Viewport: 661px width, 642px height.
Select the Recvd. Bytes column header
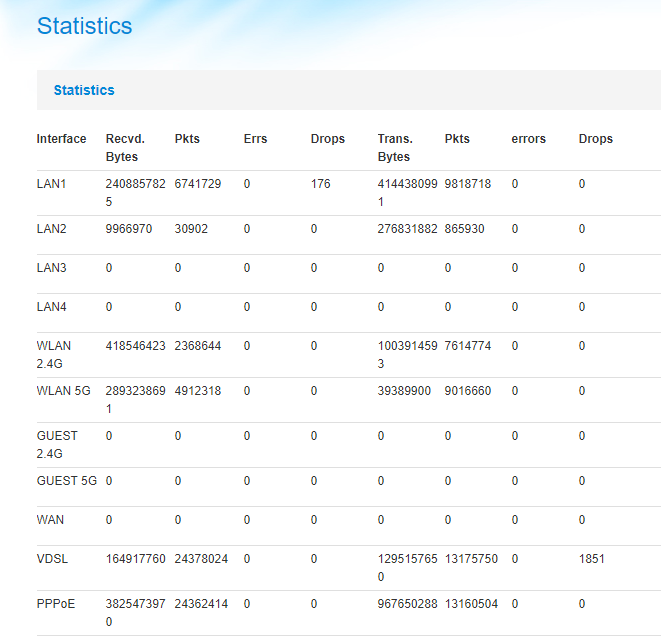[x=125, y=148]
